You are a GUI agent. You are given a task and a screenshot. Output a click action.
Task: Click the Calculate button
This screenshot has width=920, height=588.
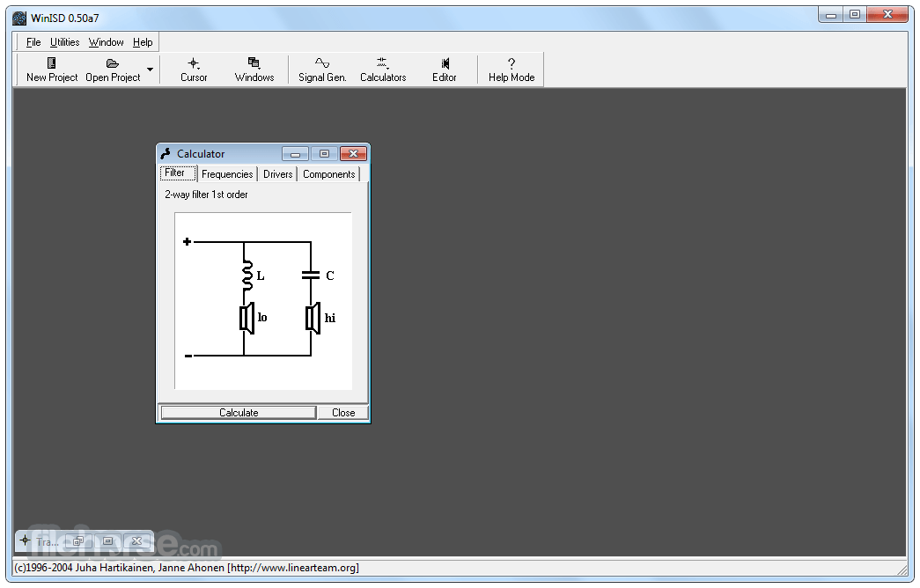point(239,413)
